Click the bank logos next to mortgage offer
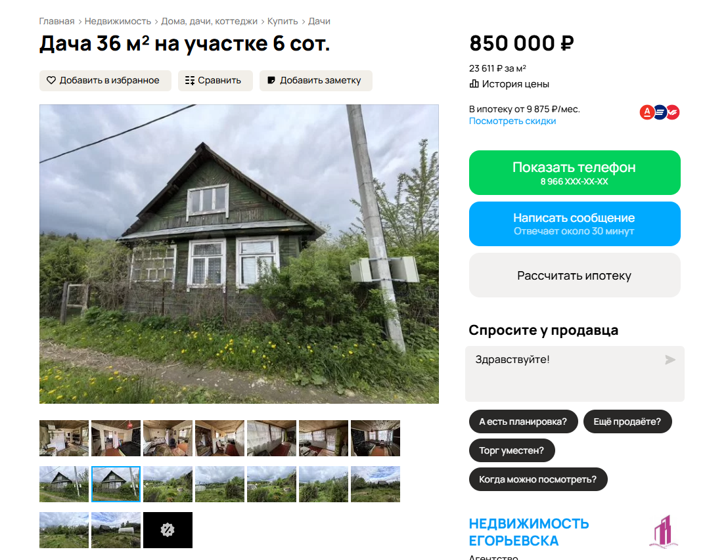The width and height of the screenshot is (728, 560). [659, 112]
